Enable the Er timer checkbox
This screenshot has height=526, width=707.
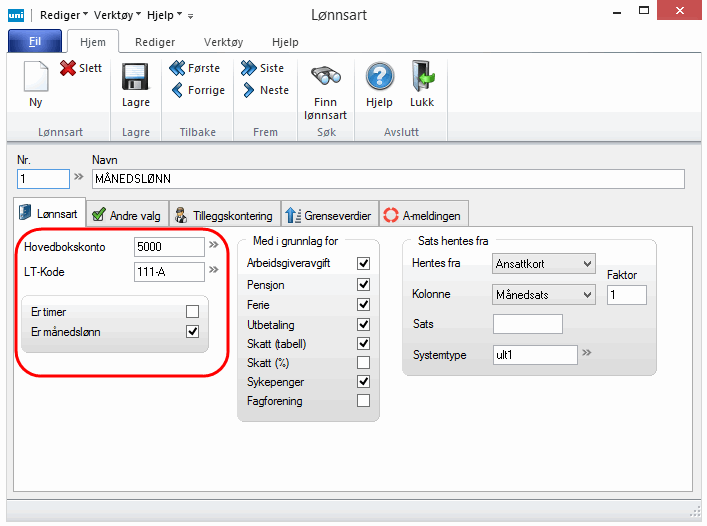point(192,312)
